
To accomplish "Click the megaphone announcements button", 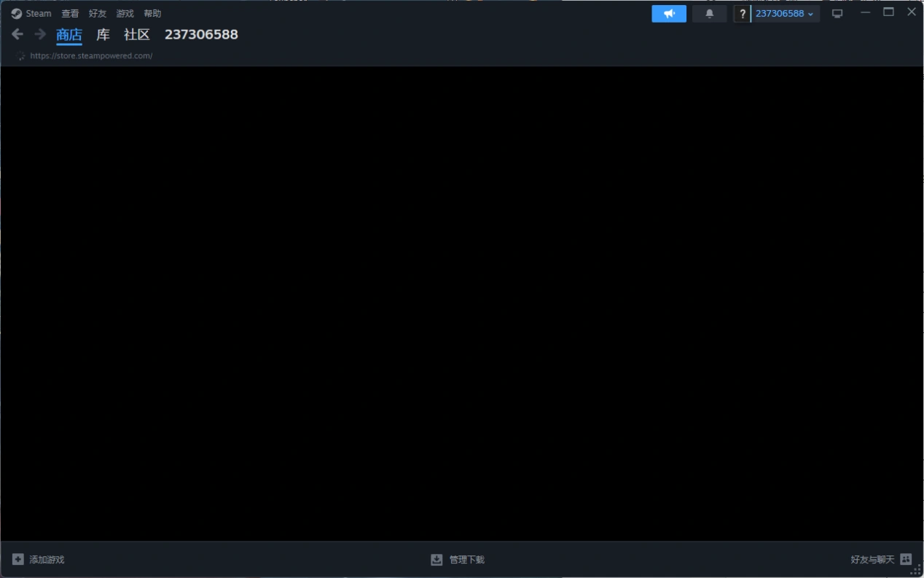I will [668, 14].
